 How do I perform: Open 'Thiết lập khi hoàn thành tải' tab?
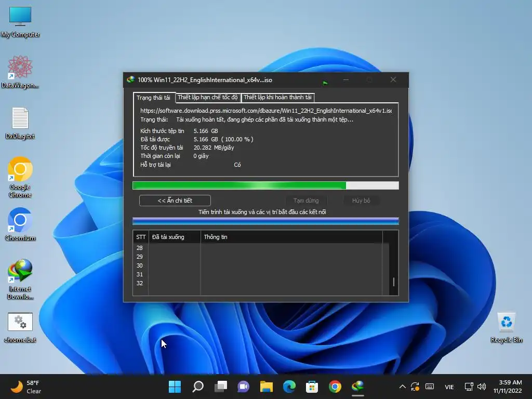coord(277,97)
